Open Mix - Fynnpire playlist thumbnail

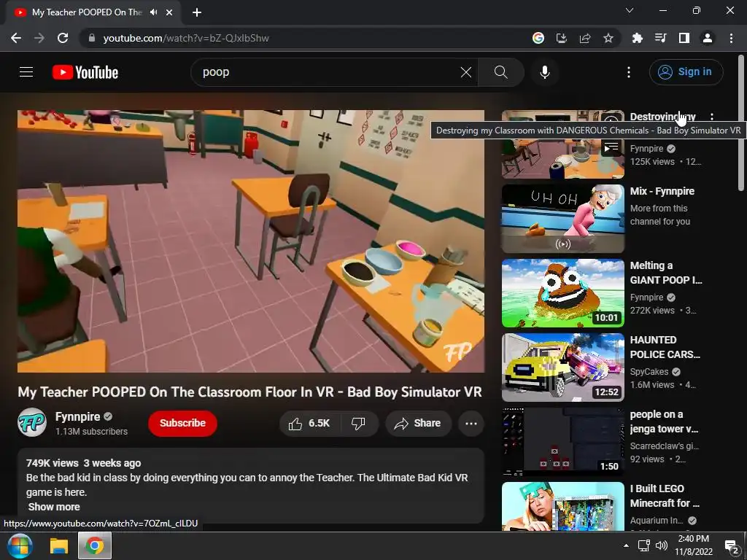coord(562,219)
